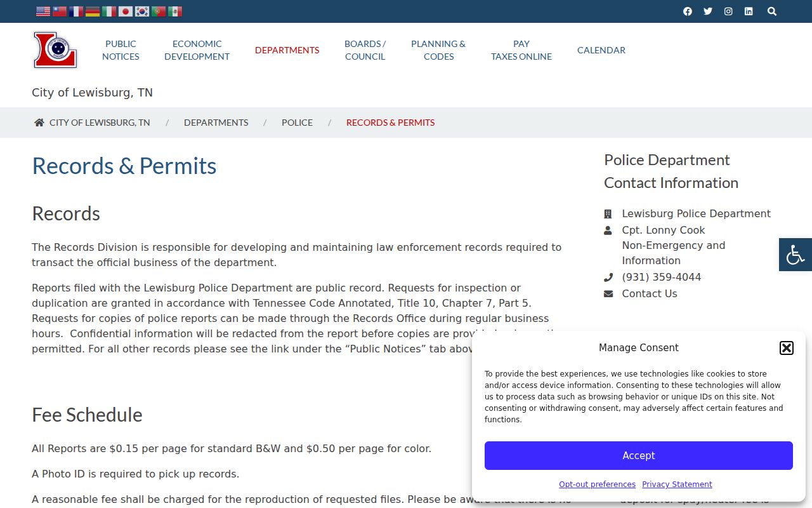Choose the Japanese flag translation
This screenshot has height=508, width=812.
[126, 11]
